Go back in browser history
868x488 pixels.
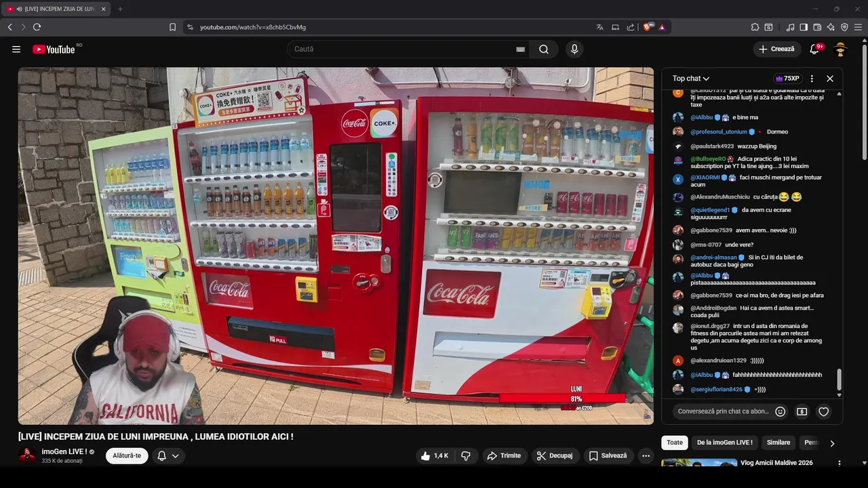tap(9, 27)
